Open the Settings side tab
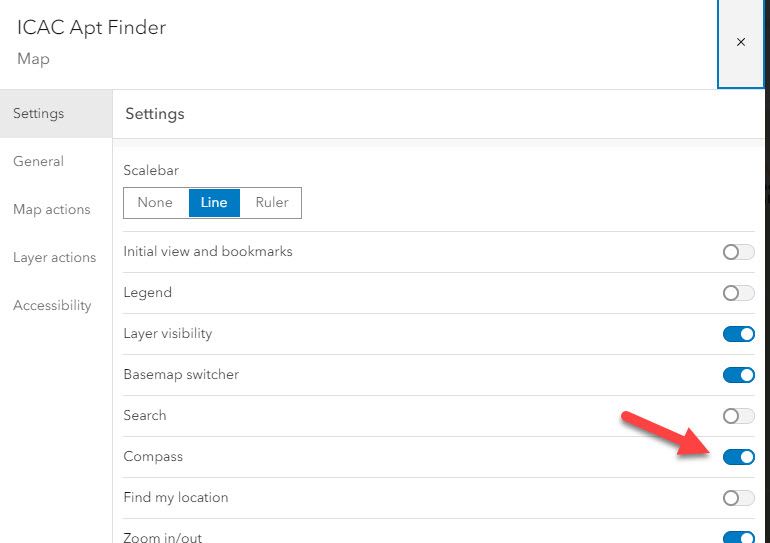This screenshot has width=770, height=543. click(x=39, y=113)
